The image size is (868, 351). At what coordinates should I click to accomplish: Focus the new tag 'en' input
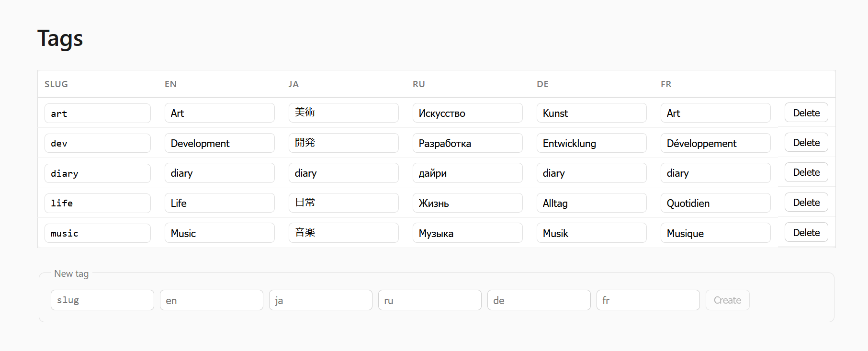pyautogui.click(x=212, y=300)
